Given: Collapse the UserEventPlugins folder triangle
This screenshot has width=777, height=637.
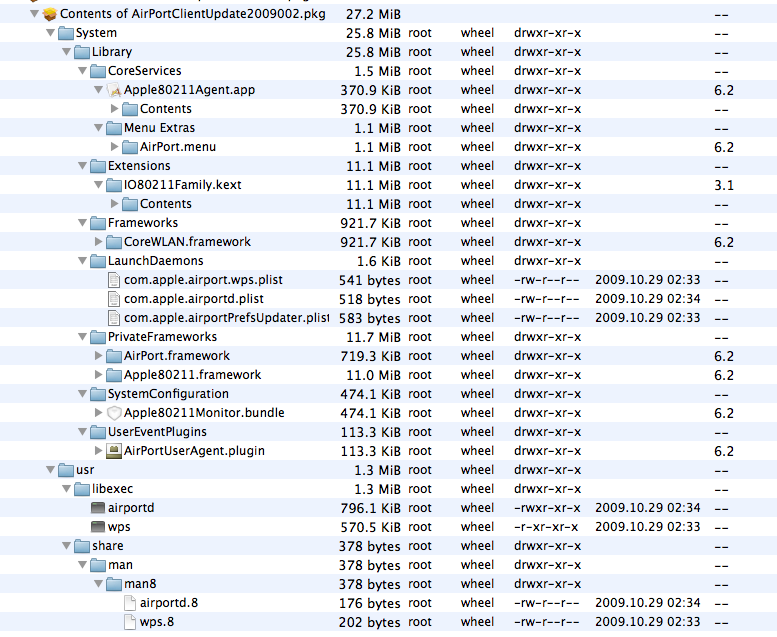Looking at the screenshot, I should (x=82, y=432).
